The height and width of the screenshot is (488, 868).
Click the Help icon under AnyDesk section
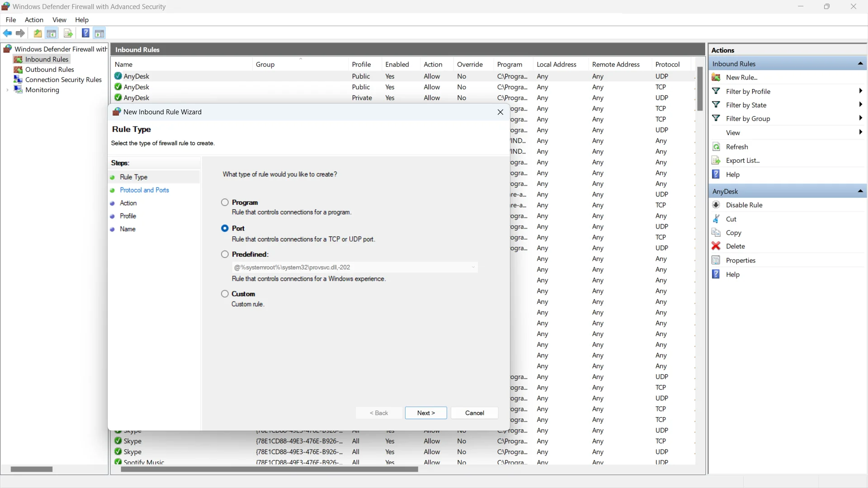(716, 274)
